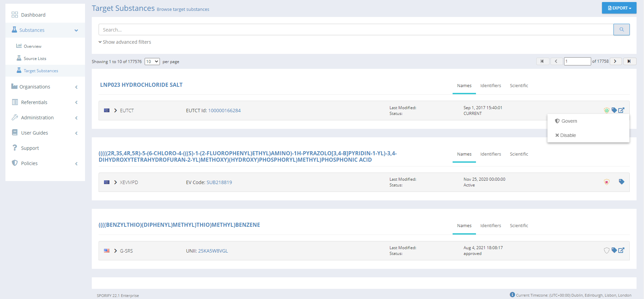
Task: Show advanced filters section
Action: (125, 42)
